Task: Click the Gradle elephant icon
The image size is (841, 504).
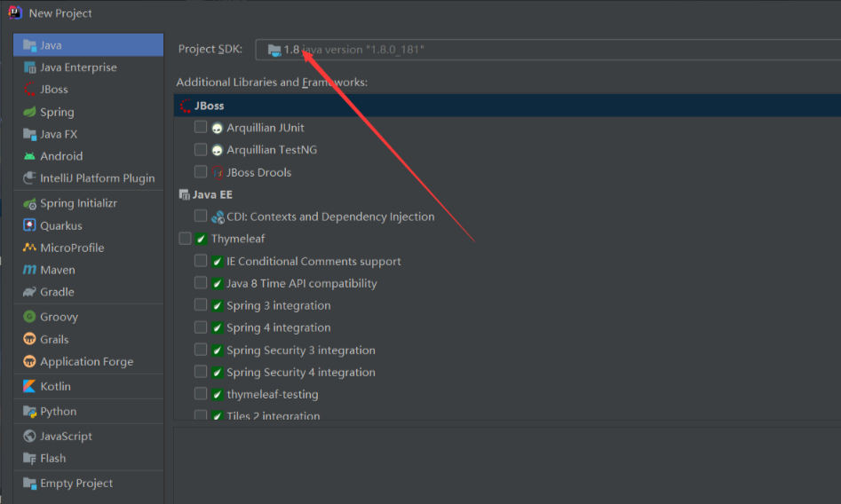Action: [x=29, y=292]
